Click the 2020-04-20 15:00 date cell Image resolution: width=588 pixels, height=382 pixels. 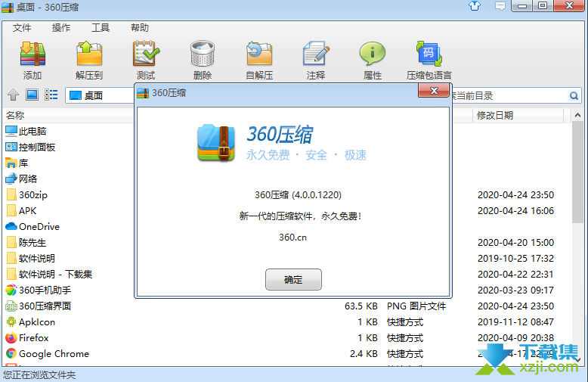tap(515, 242)
